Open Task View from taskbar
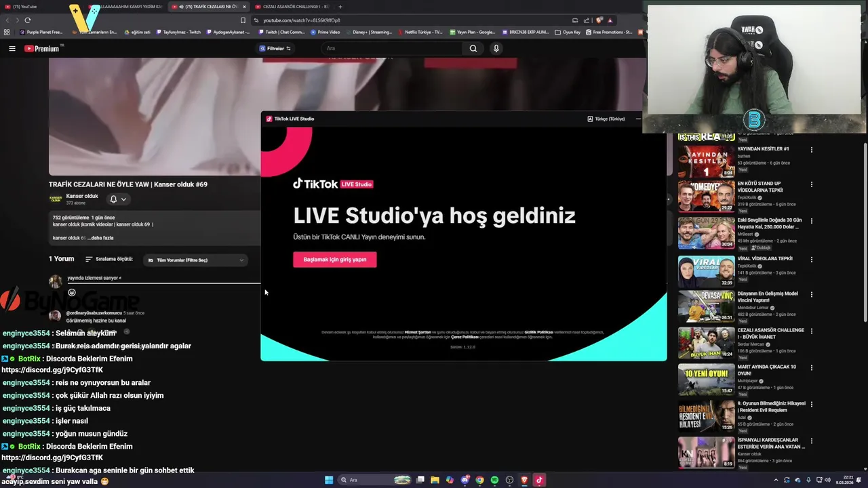This screenshot has height=488, width=868. coord(420,480)
